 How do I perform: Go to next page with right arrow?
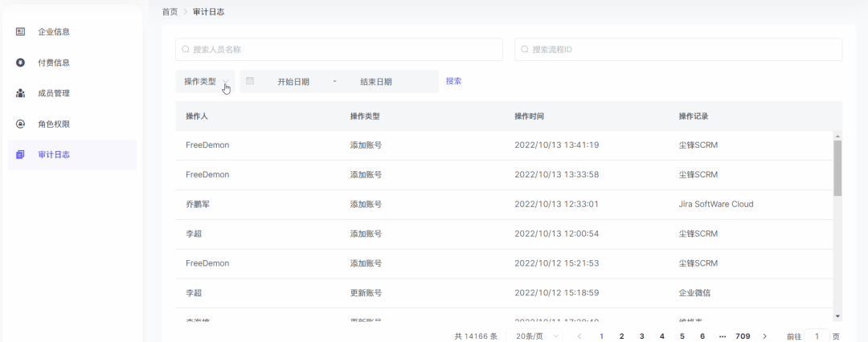764,336
